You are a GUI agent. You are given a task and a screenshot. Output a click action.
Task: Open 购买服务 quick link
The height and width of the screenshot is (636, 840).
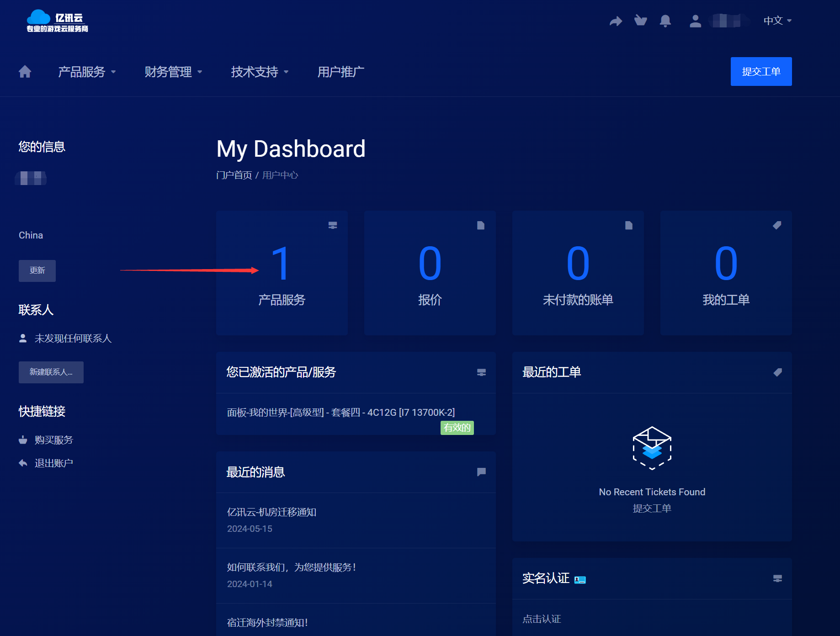coord(54,440)
